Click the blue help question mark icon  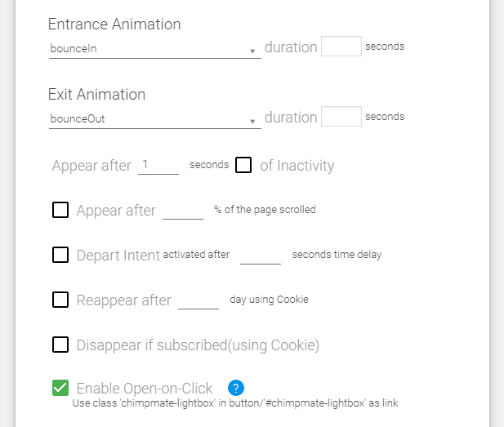click(x=236, y=388)
